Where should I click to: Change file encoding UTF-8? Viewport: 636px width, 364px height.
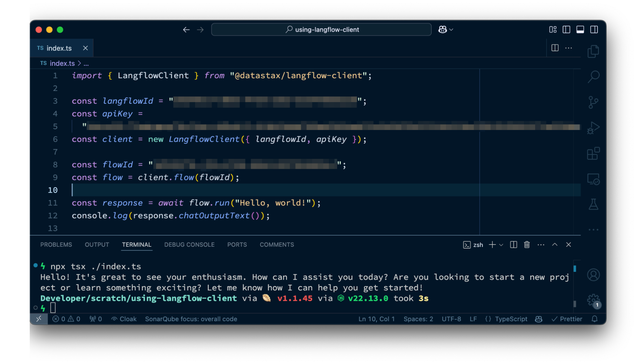point(451,319)
